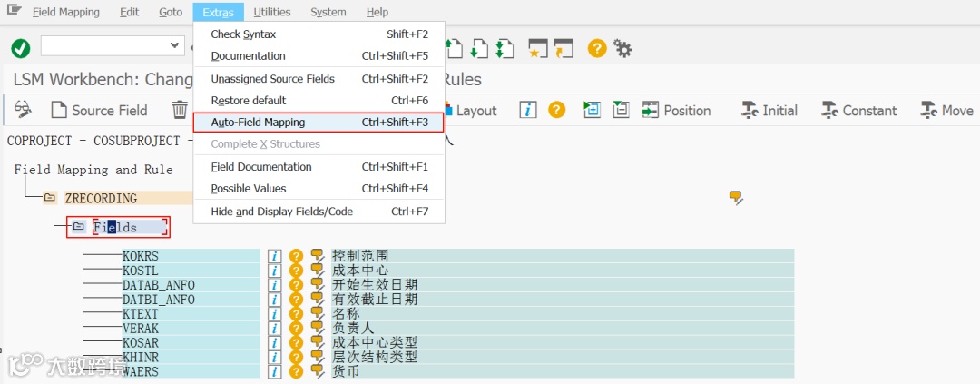Image resolution: width=980 pixels, height=384 pixels.
Task: Open field documentation icon for DATBI_ANFO
Action: 274,300
